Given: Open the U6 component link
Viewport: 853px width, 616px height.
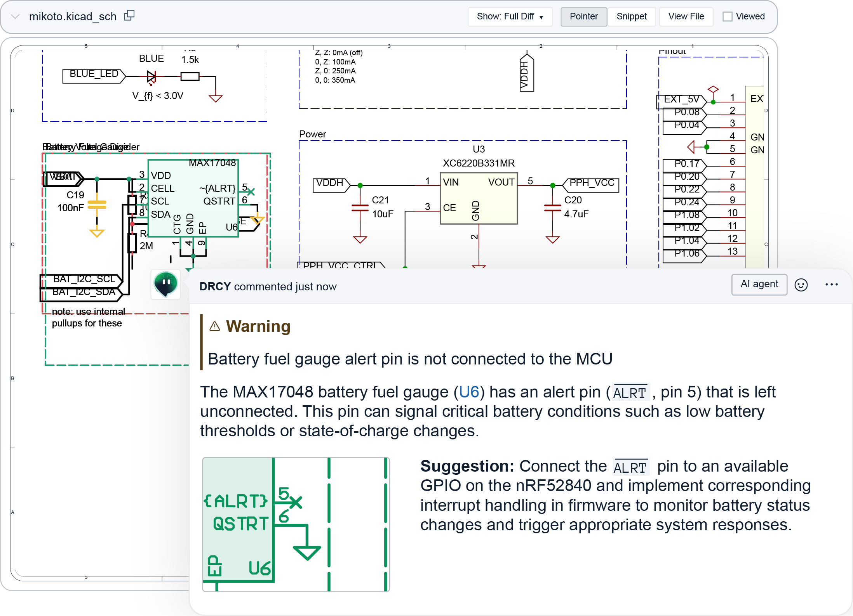Looking at the screenshot, I should [x=469, y=392].
